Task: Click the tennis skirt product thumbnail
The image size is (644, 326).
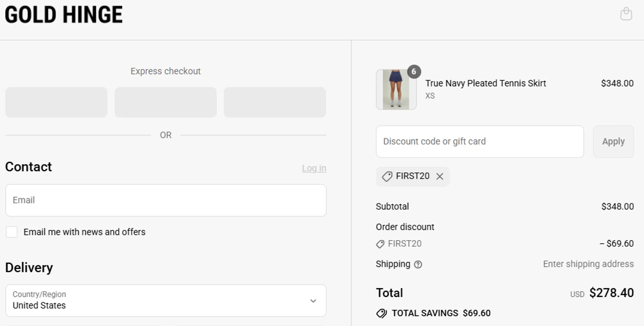Action: coord(396,90)
